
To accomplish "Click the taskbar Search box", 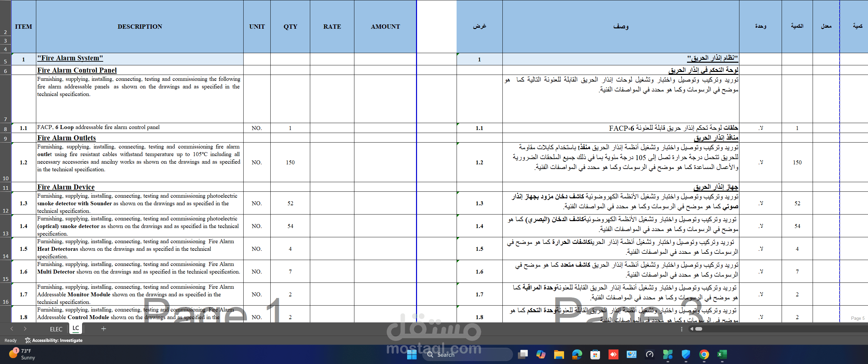I will [x=467, y=354].
